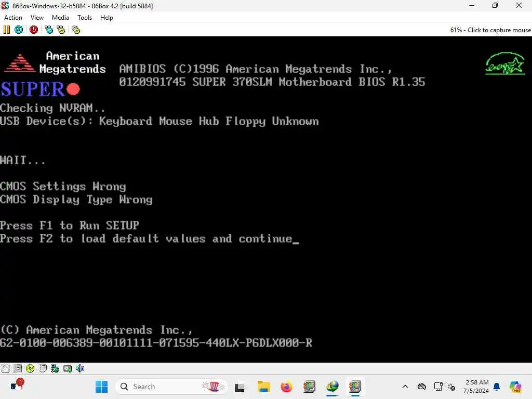Viewport: 532px width, 399px height.
Task: Click inside the emulated BIOS screen
Action: tap(266, 199)
